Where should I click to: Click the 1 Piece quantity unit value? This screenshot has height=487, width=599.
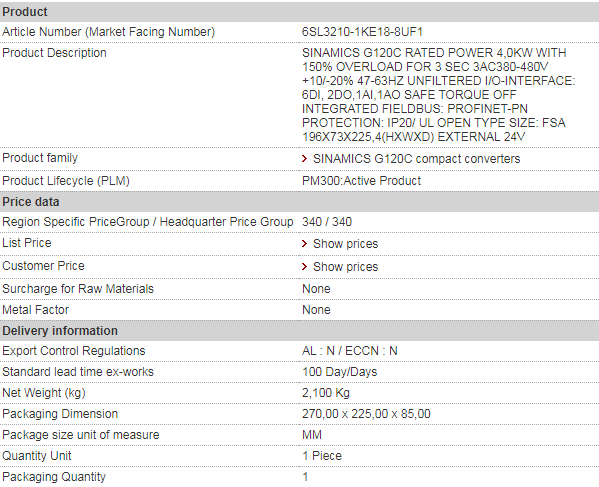pyautogui.click(x=322, y=456)
